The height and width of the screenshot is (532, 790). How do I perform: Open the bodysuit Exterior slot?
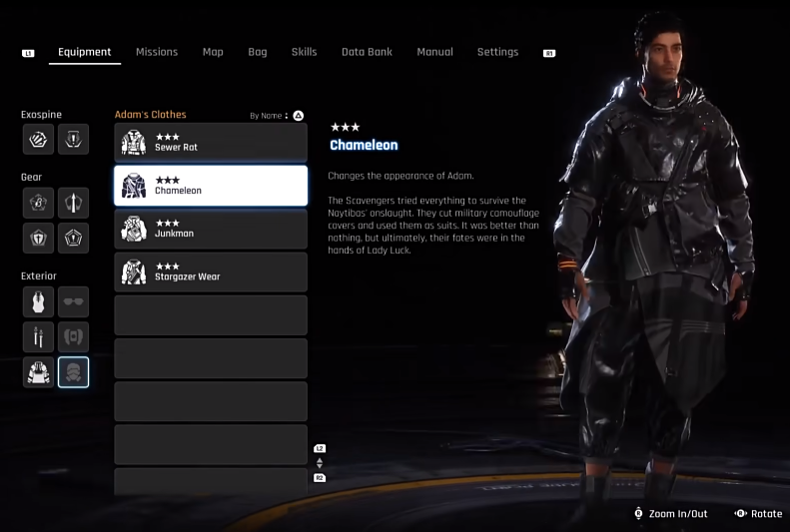click(38, 302)
